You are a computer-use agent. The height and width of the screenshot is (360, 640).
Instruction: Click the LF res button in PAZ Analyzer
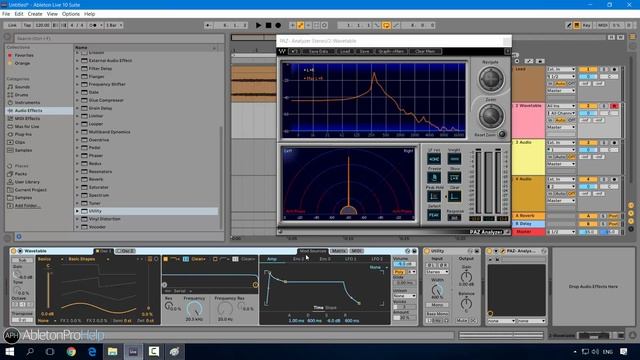tap(434, 159)
